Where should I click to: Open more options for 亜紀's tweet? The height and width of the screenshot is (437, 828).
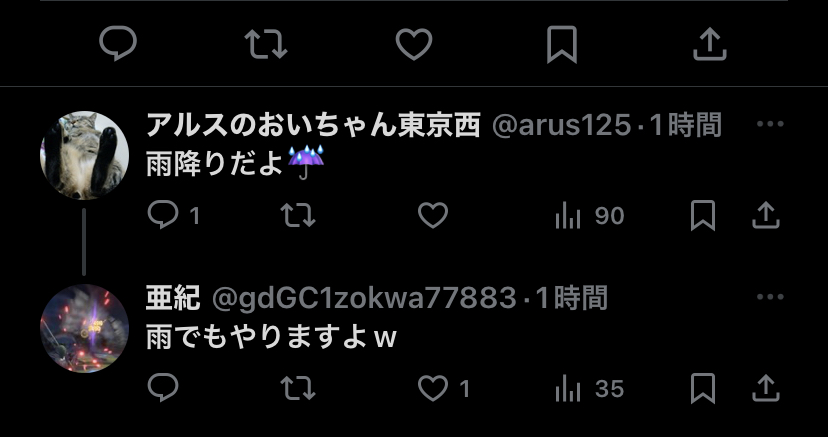click(x=770, y=297)
